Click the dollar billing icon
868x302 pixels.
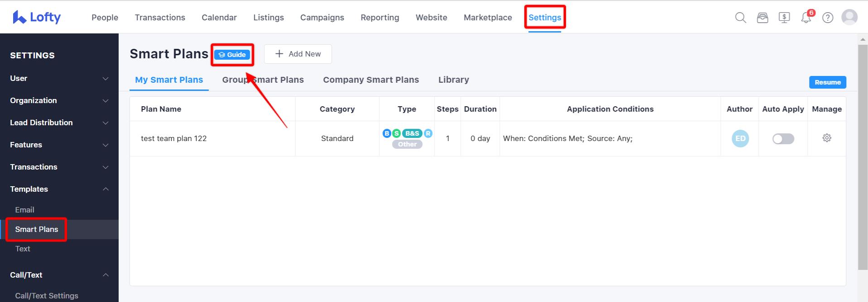(784, 18)
